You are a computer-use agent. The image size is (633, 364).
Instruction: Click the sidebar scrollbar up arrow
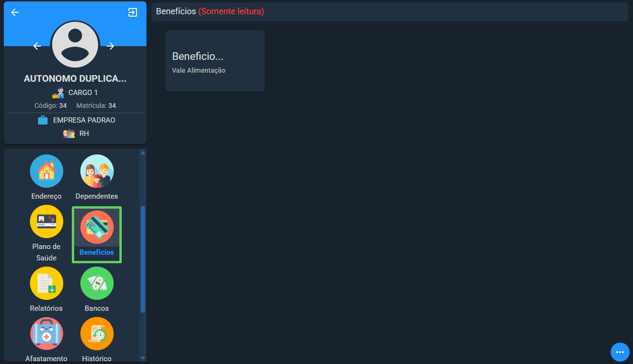143,153
